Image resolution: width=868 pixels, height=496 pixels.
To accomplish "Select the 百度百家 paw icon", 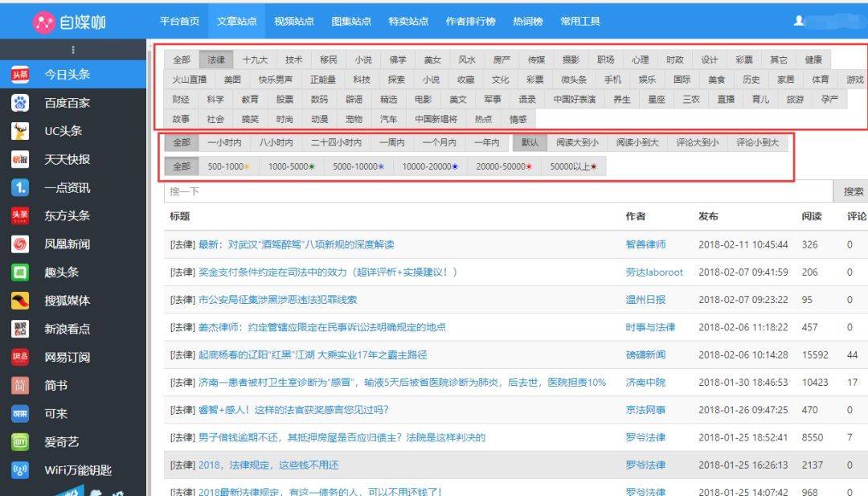I will pos(20,102).
